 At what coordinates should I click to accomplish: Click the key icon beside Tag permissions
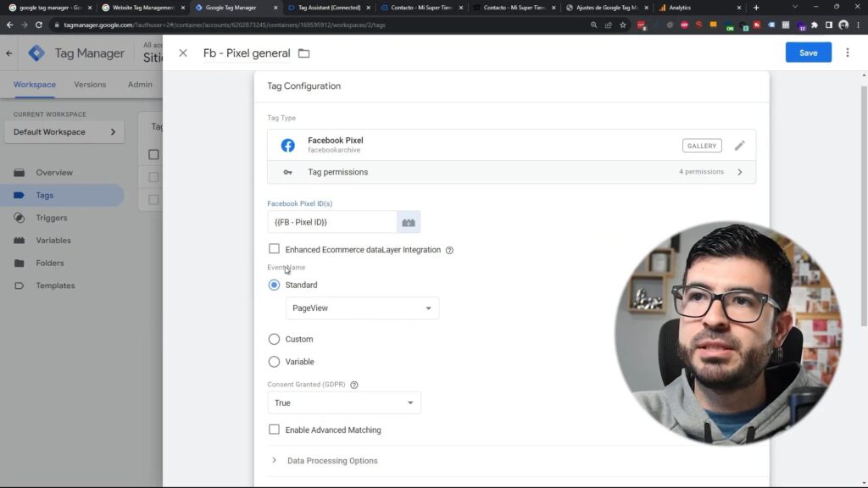[288, 172]
